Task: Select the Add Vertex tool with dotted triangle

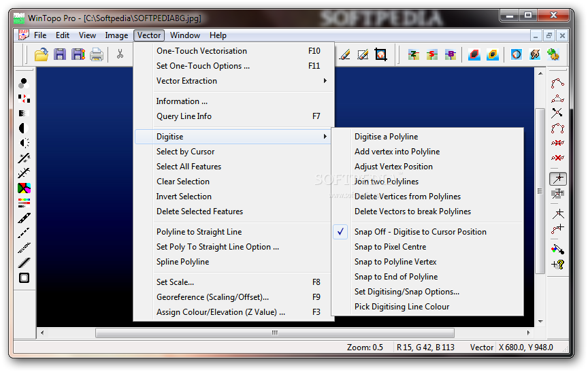Action: click(557, 99)
